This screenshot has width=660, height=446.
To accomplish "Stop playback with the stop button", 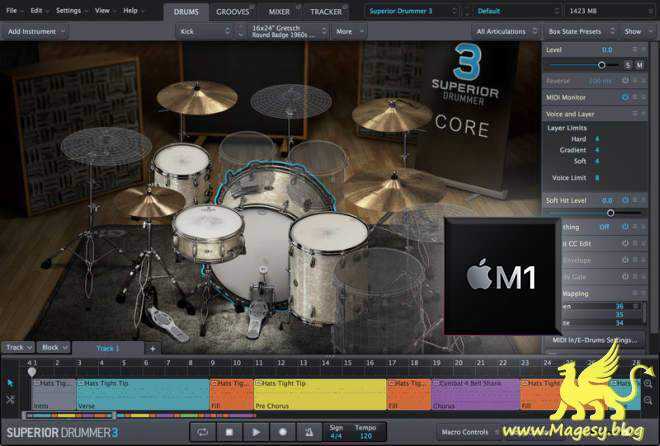I will click(x=229, y=432).
